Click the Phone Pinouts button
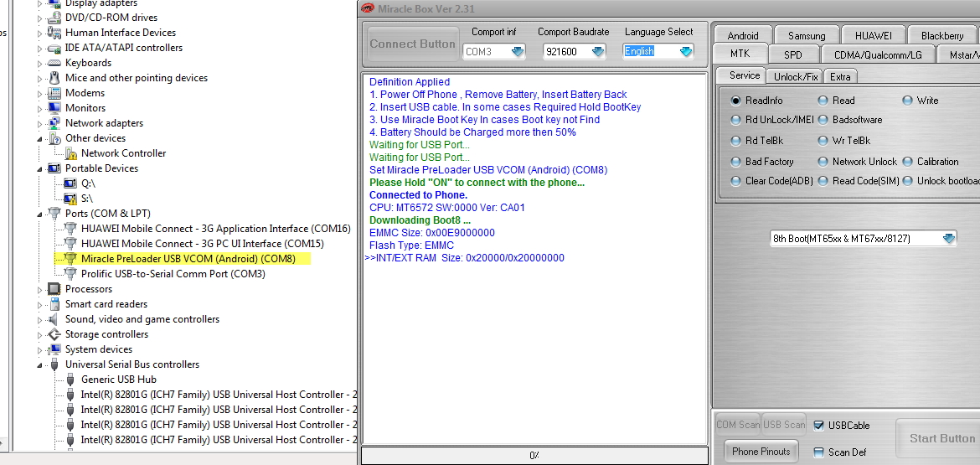Viewport: 980px width, 465px height. coord(761,452)
